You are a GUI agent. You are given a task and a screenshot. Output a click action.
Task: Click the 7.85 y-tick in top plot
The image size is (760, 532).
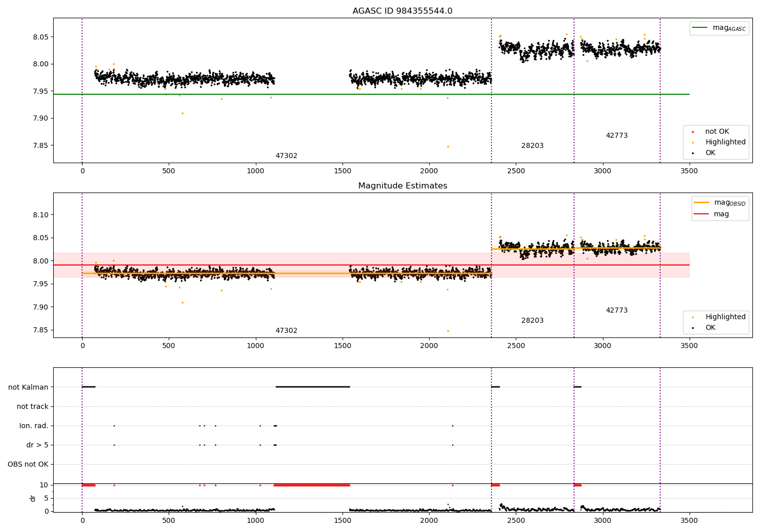40,146
